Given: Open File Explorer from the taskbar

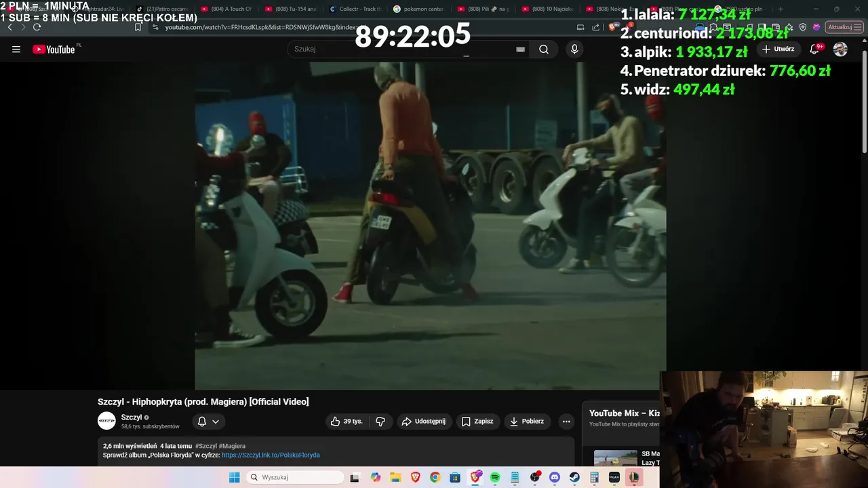Looking at the screenshot, I should coord(395,477).
